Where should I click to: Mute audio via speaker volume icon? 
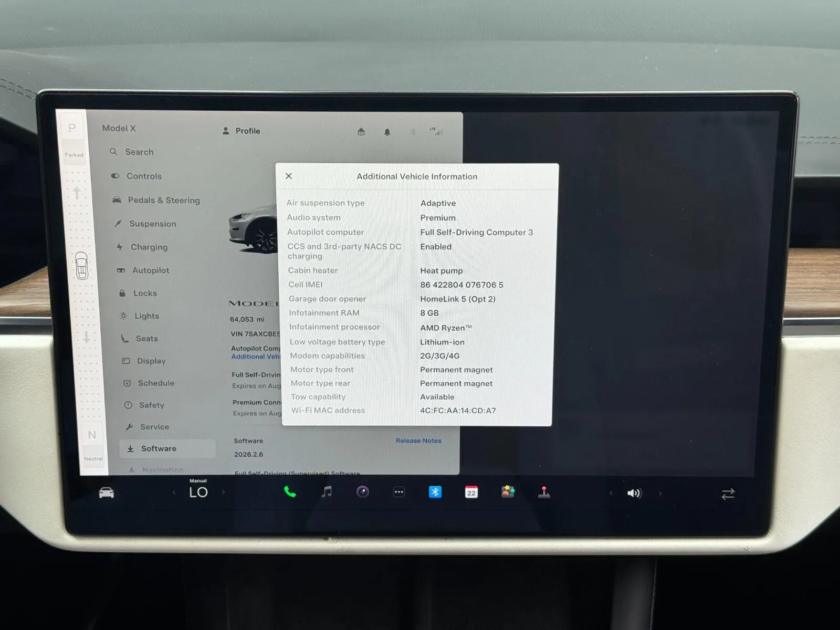click(x=634, y=493)
